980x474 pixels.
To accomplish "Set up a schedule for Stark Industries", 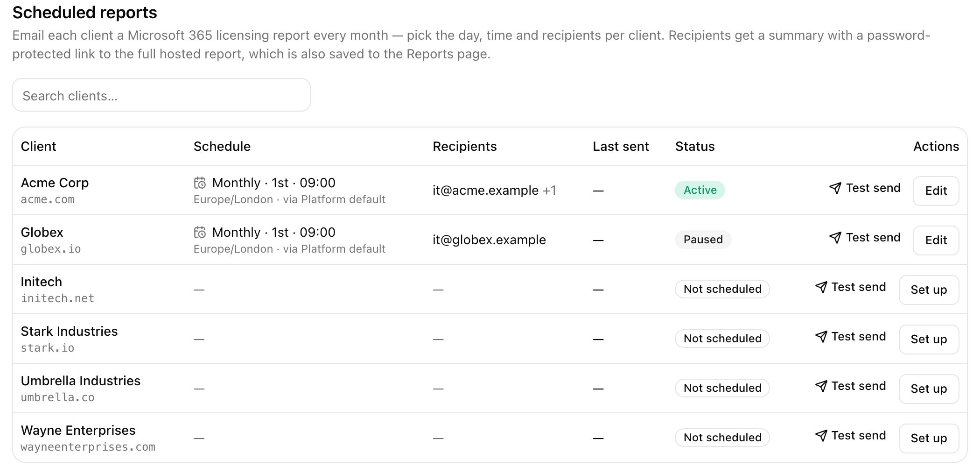I will click(929, 339).
